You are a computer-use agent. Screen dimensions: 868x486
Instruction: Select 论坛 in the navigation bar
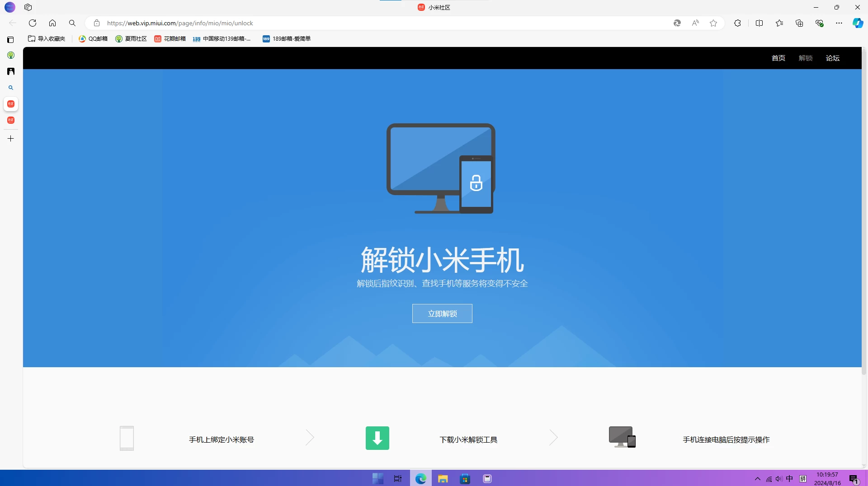click(x=832, y=58)
